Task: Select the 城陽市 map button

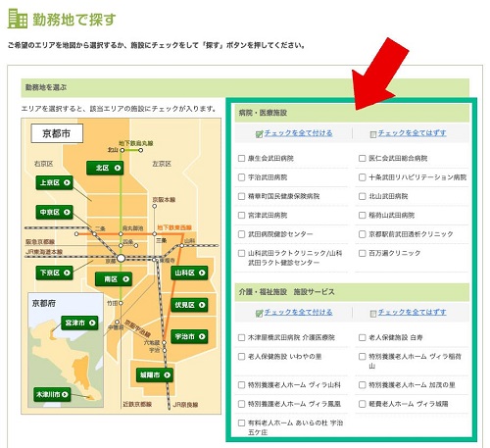Action: [155, 374]
